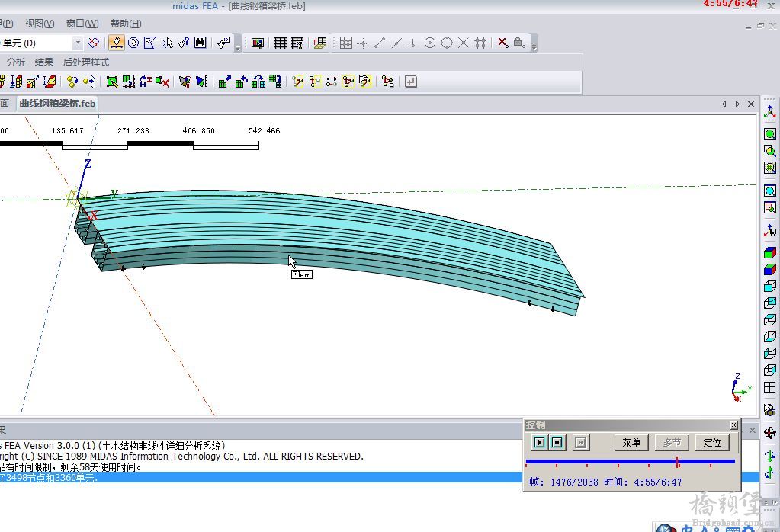780x532 pixels.
Task: Expand the selection toolbar overflow arrow
Action: click(238, 48)
